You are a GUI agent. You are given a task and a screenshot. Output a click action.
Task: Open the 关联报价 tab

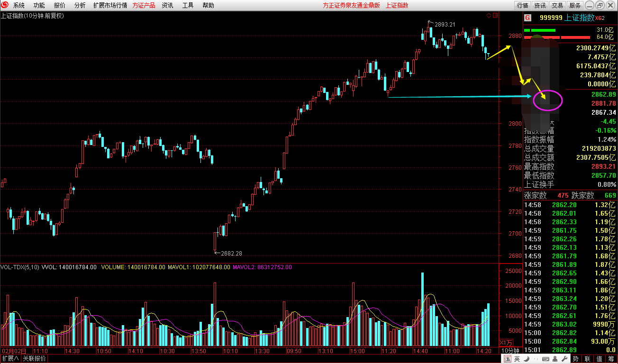34,359
